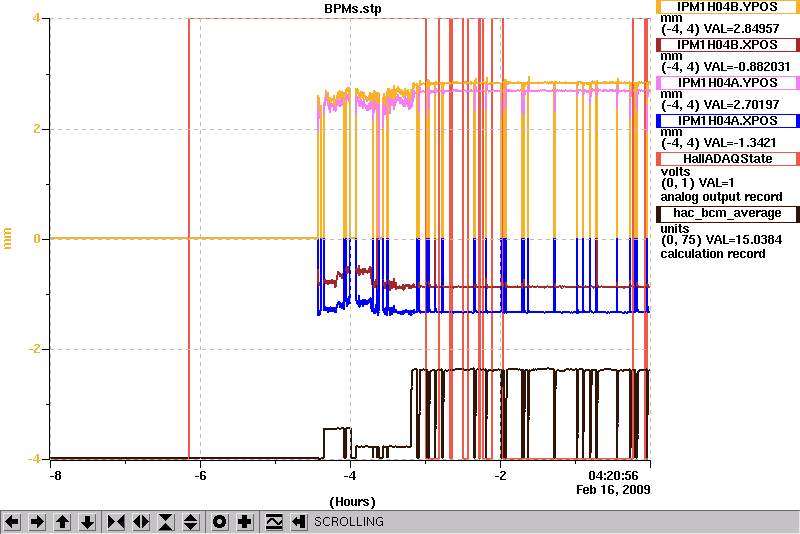Select the IPM1H04A.XPOS curve legend

coord(728,121)
